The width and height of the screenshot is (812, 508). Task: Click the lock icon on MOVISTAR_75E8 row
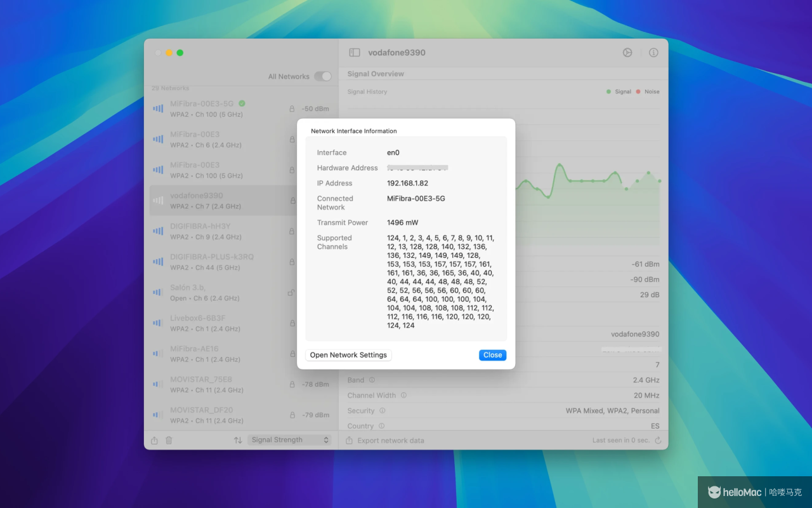[x=292, y=384]
